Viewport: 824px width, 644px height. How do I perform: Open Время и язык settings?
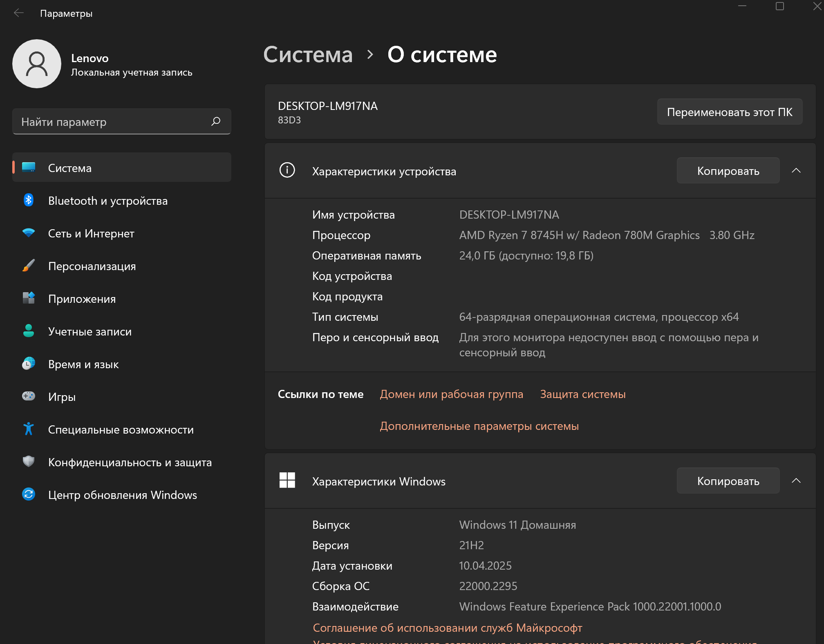tap(83, 364)
